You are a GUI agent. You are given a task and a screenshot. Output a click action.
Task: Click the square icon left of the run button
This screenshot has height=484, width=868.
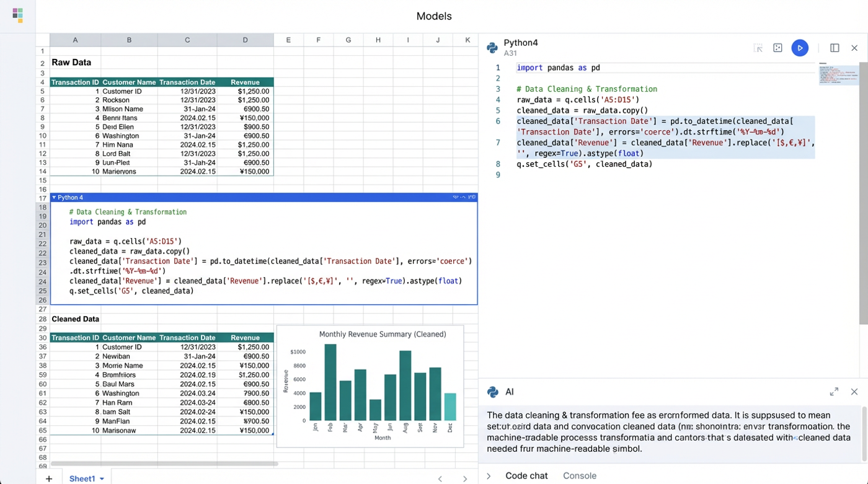(777, 48)
